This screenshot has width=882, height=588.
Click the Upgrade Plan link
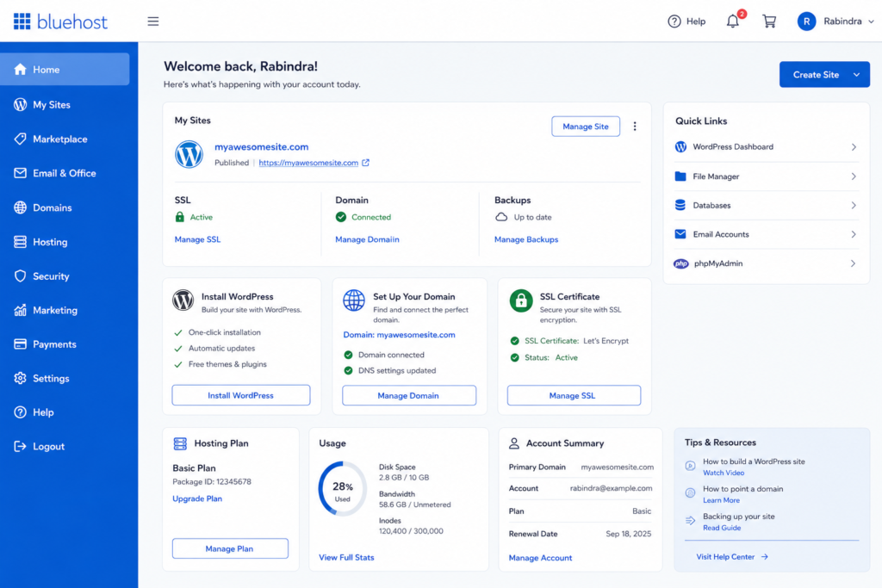pyautogui.click(x=197, y=498)
